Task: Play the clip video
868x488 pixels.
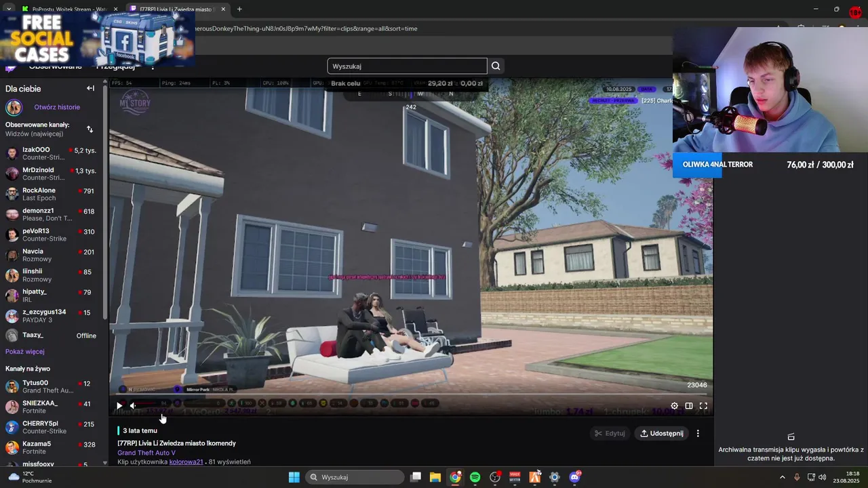Action: [119, 406]
